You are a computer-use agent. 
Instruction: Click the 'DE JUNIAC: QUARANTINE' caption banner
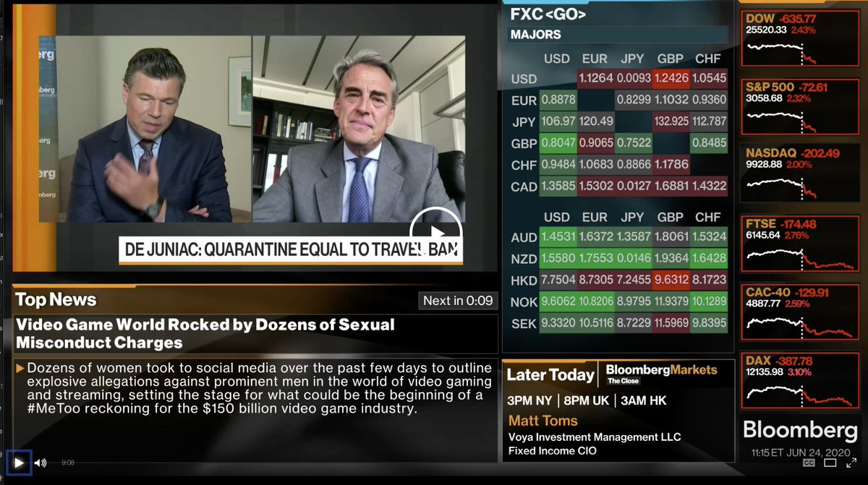(291, 250)
